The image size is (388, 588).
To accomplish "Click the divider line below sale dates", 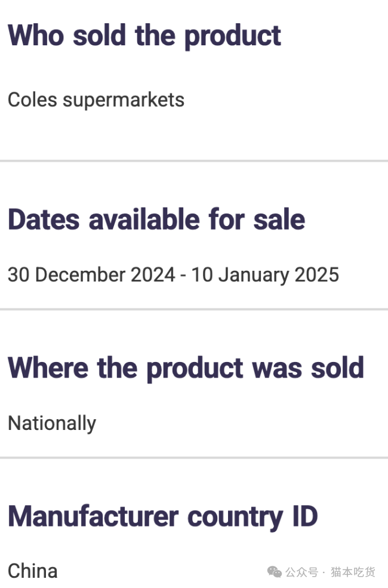I will [194, 310].
